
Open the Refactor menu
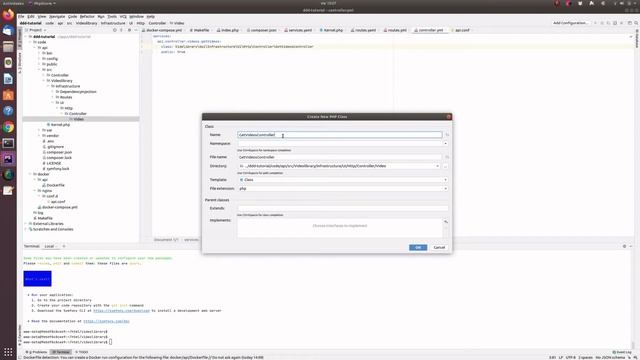[87, 17]
